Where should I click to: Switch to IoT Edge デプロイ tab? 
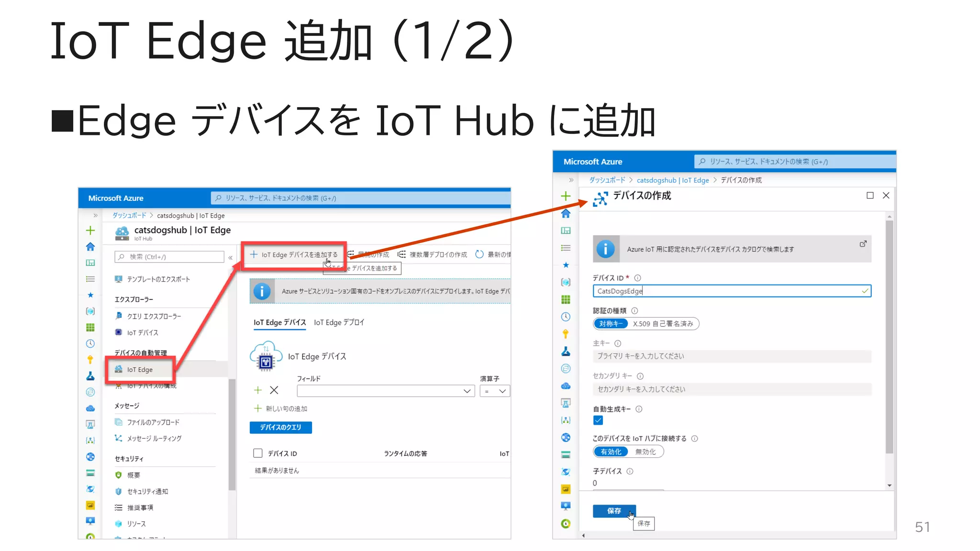339,322
